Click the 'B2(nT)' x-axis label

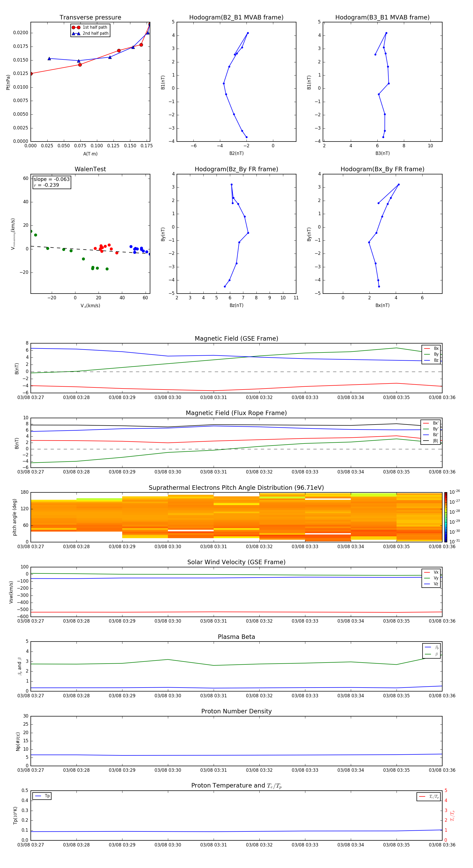click(236, 153)
